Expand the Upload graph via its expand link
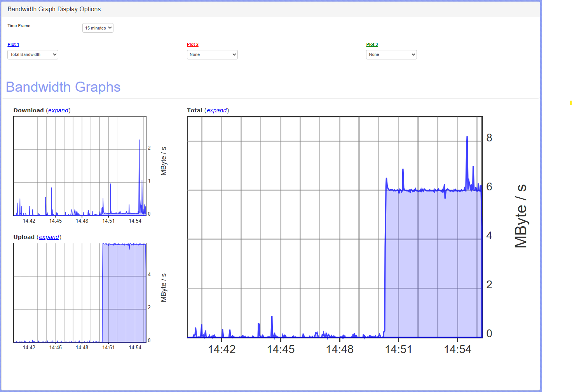Viewport: 572px width, 392px height. click(49, 237)
